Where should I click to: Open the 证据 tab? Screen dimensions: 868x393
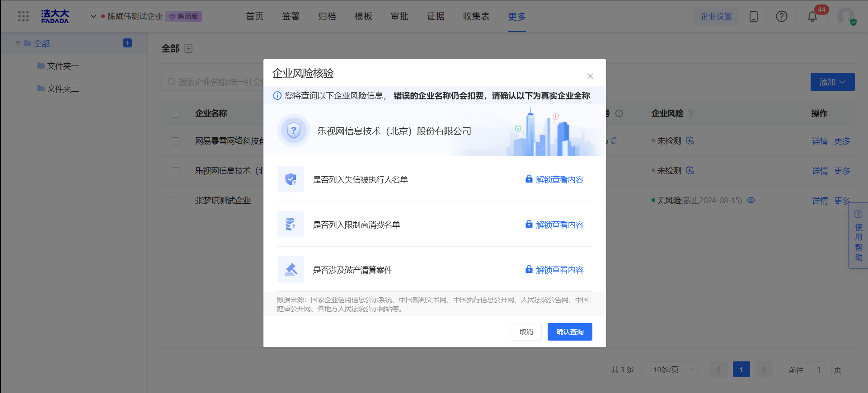pos(436,16)
